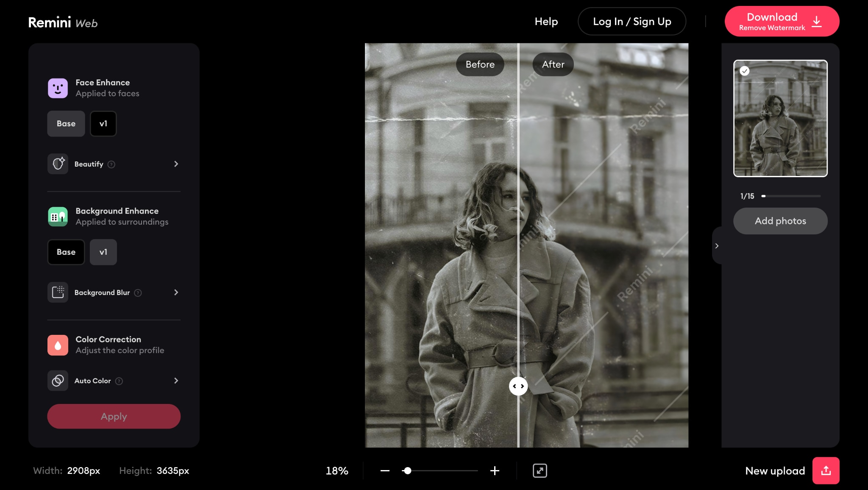Click the New upload pink icon
The image size is (868, 490).
tap(826, 471)
